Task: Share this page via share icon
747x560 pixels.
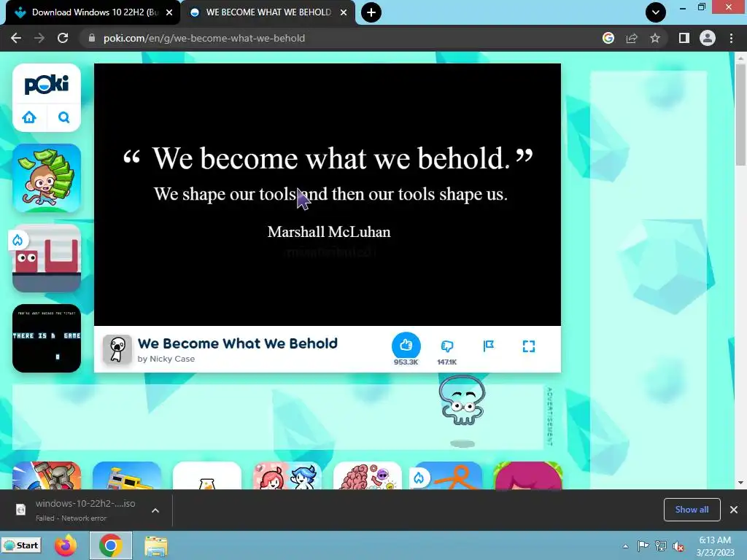Action: coord(632,38)
